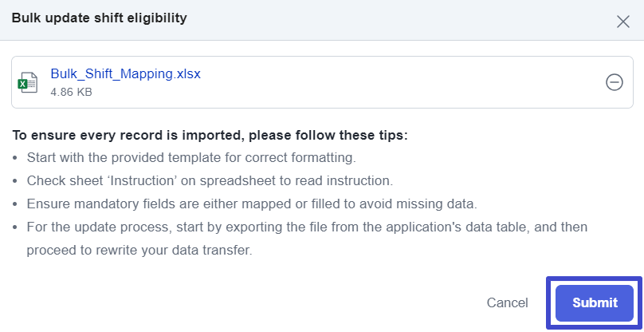Remove uploaded file with minus circle icon
This screenshot has width=644, height=332.
614,82
